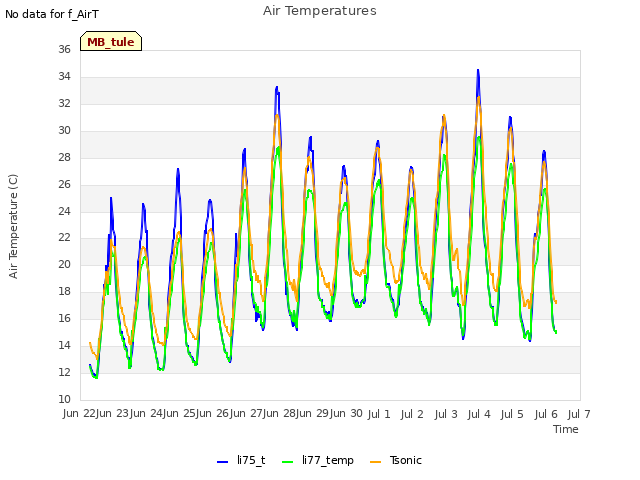Click the Jun 29 x-axis tick label
Image resolution: width=640 pixels, height=480 pixels.
[x=313, y=413]
